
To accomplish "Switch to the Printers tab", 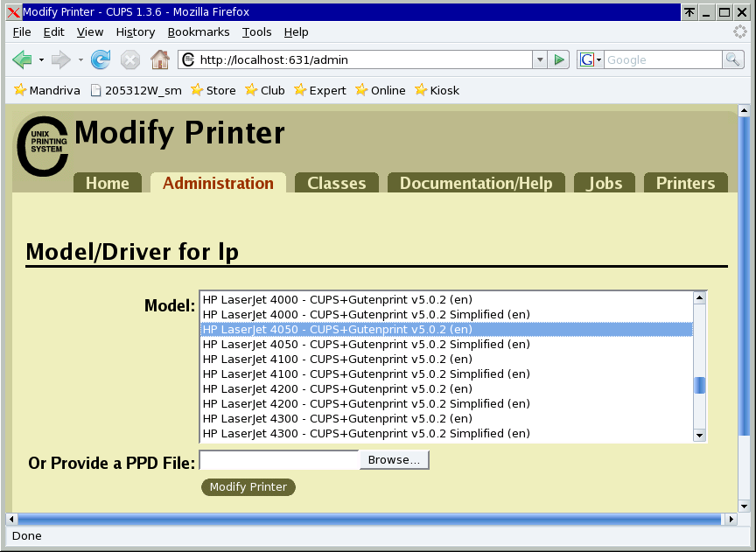I will (685, 183).
